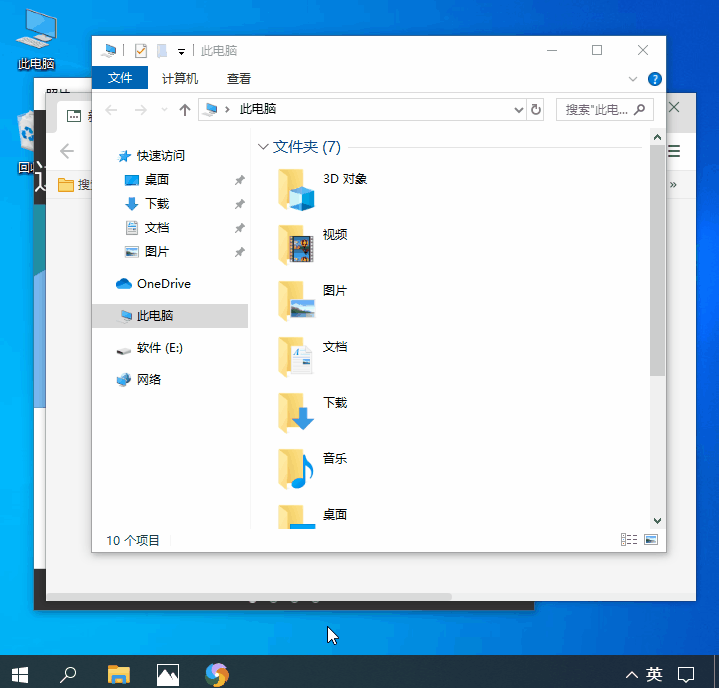Image resolution: width=719 pixels, height=688 pixels.
Task: Select OneDrive in the navigation pane
Action: [164, 284]
